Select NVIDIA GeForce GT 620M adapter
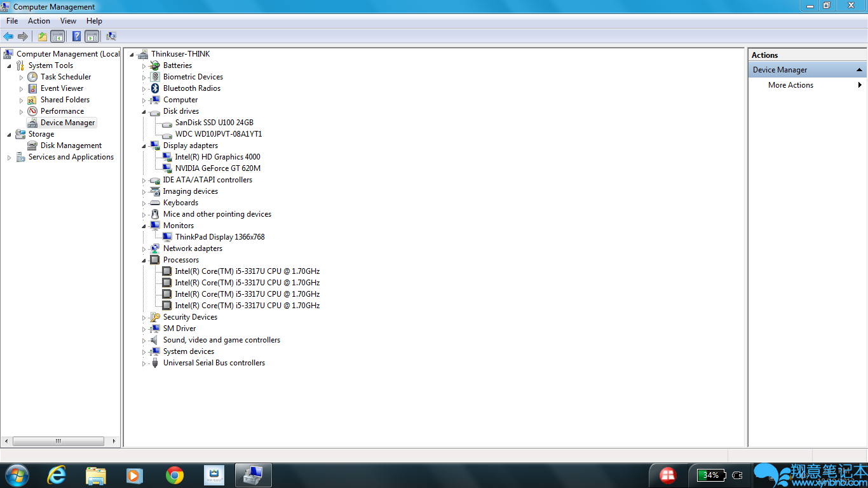The height and width of the screenshot is (488, 868). point(218,168)
